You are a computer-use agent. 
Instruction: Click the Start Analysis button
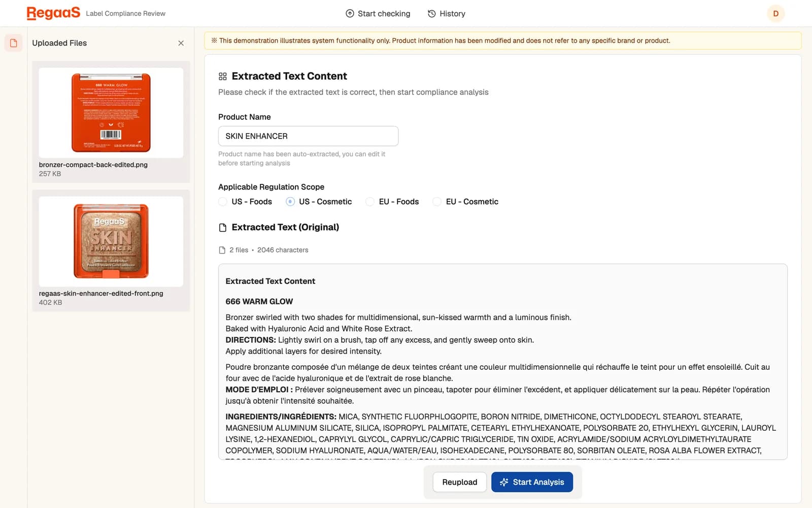(532, 482)
